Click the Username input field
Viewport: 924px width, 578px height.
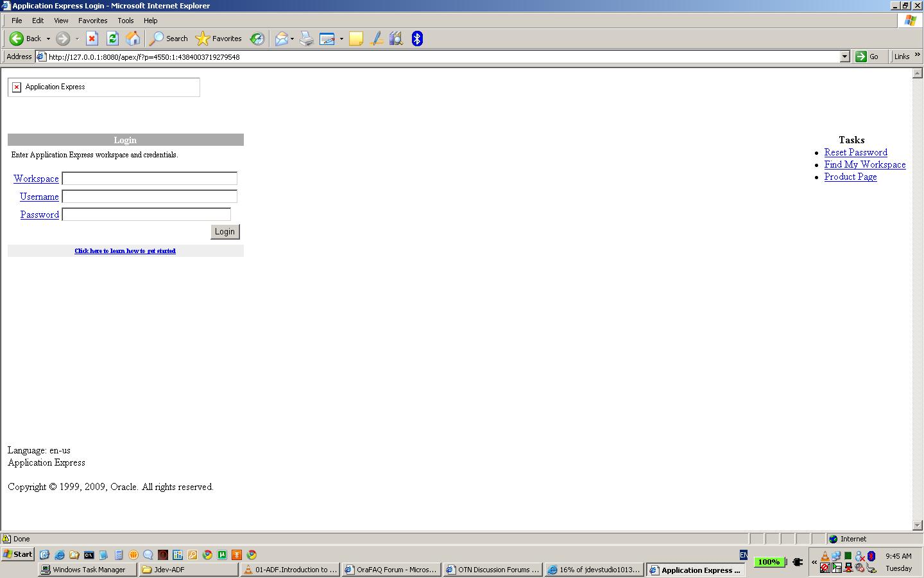click(150, 197)
